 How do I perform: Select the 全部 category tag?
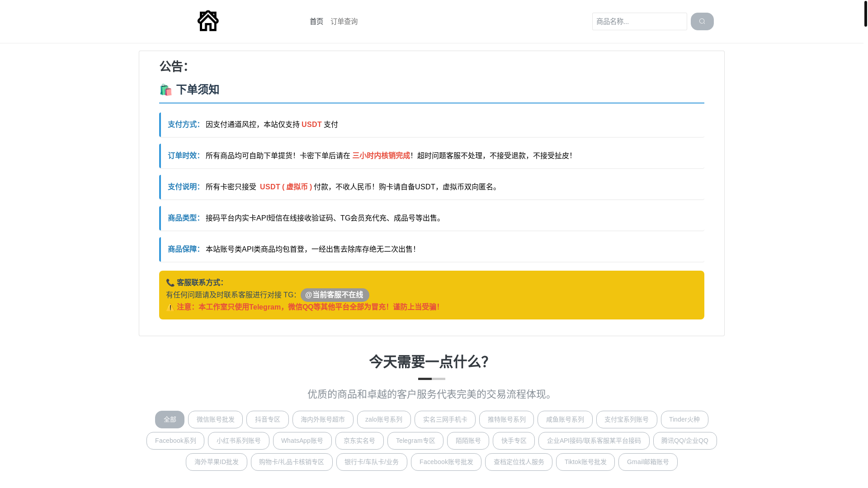[170, 419]
